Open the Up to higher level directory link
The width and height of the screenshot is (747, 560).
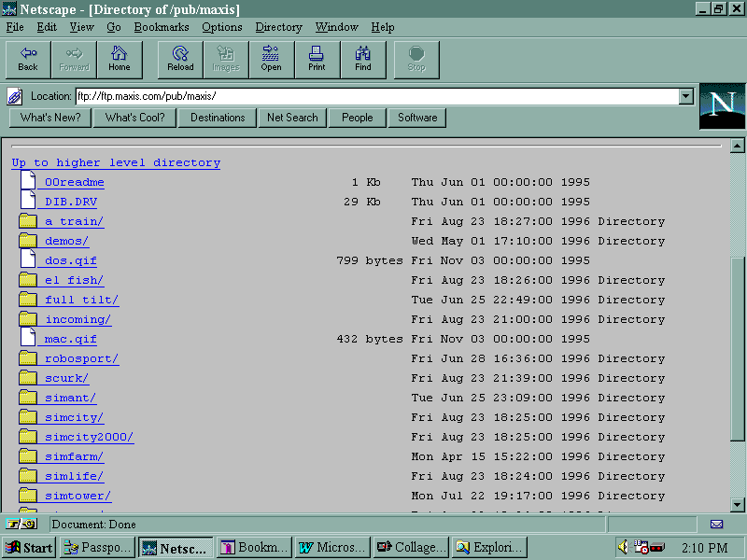(116, 162)
